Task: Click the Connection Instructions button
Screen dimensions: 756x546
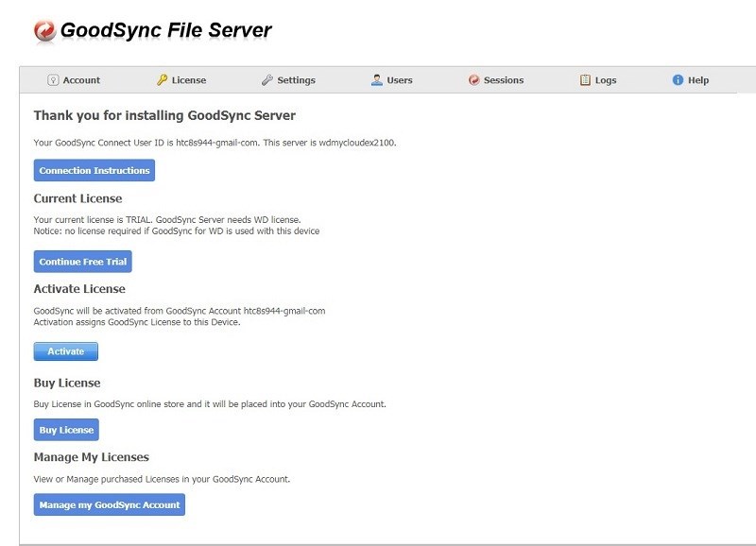Action: (93, 170)
